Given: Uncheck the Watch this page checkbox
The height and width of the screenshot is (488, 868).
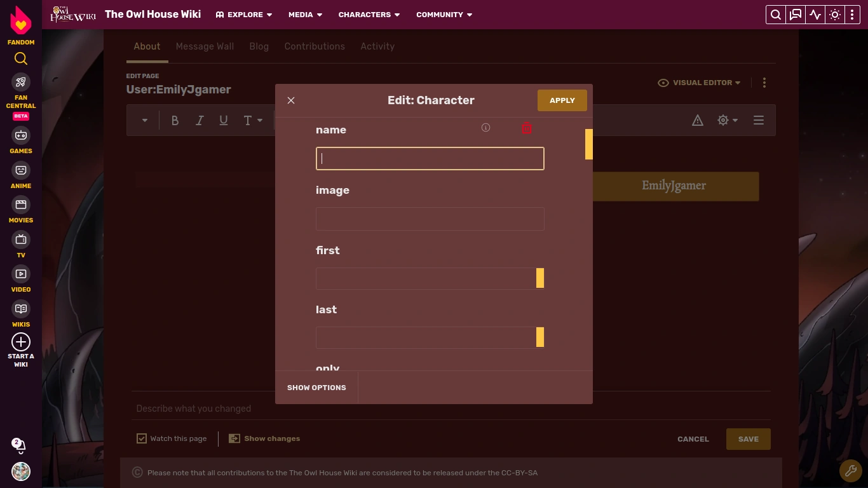Looking at the screenshot, I should click(142, 438).
